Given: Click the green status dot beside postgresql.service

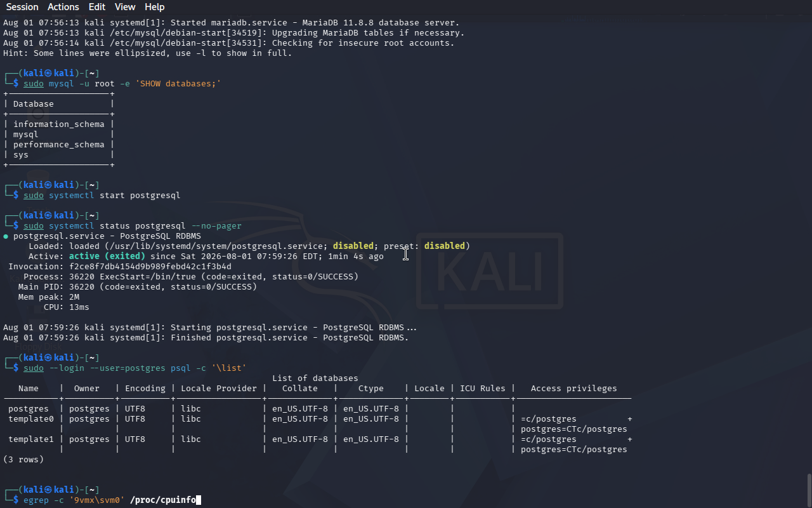Looking at the screenshot, I should (6, 236).
